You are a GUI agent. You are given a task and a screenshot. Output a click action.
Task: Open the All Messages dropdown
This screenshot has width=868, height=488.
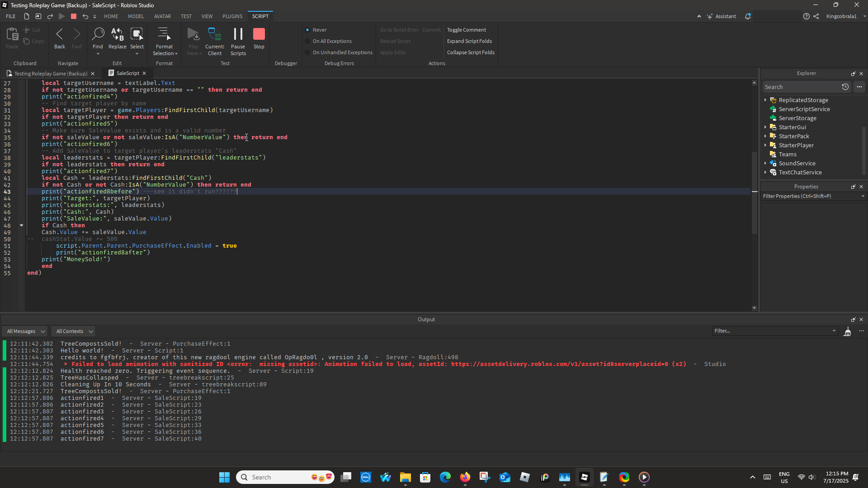click(x=25, y=331)
